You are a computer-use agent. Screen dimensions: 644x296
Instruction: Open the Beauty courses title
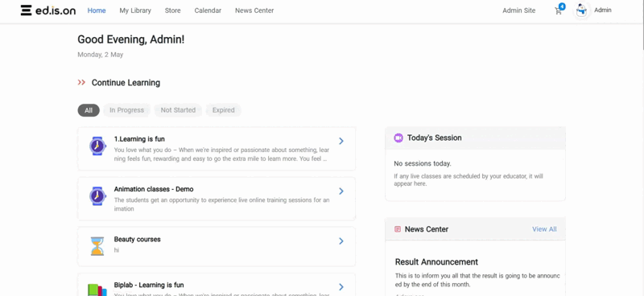point(137,240)
